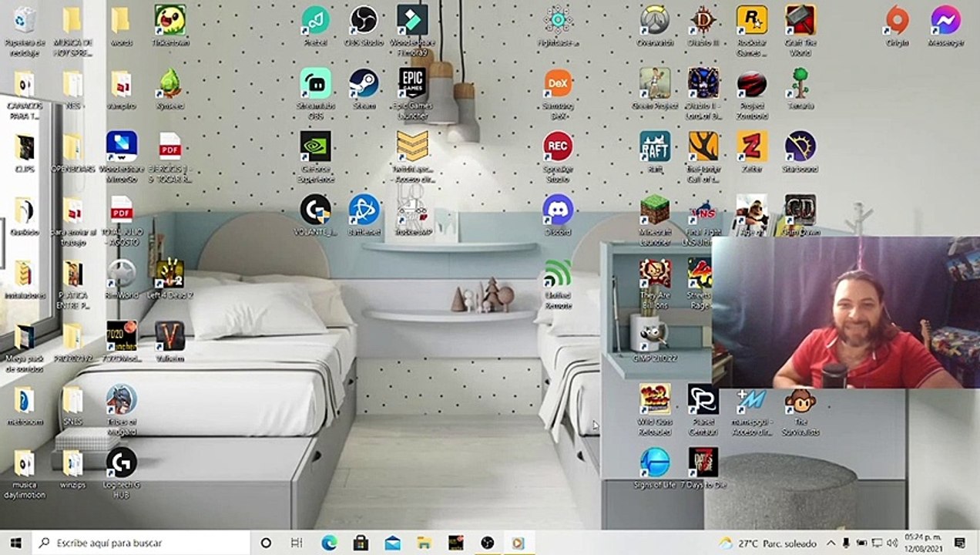Screen dimensions: 980x555
Task: Open Cortana circle on the taskbar
Action: point(266,543)
